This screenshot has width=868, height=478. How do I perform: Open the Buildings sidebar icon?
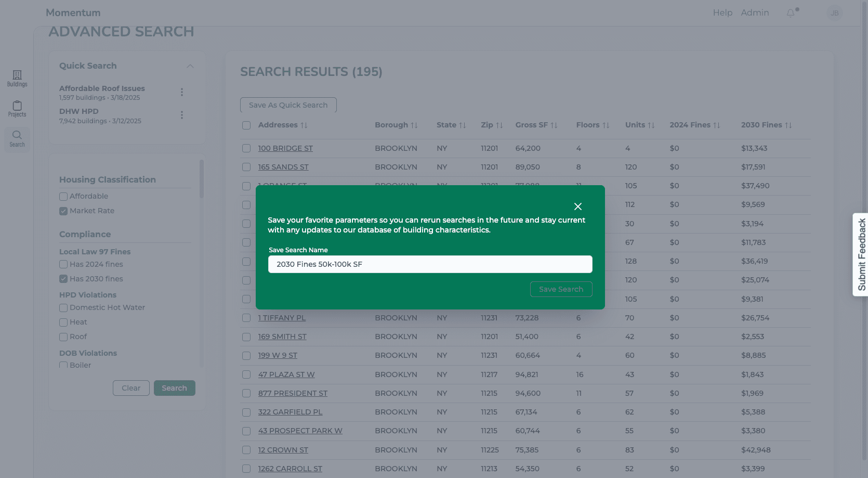[17, 79]
